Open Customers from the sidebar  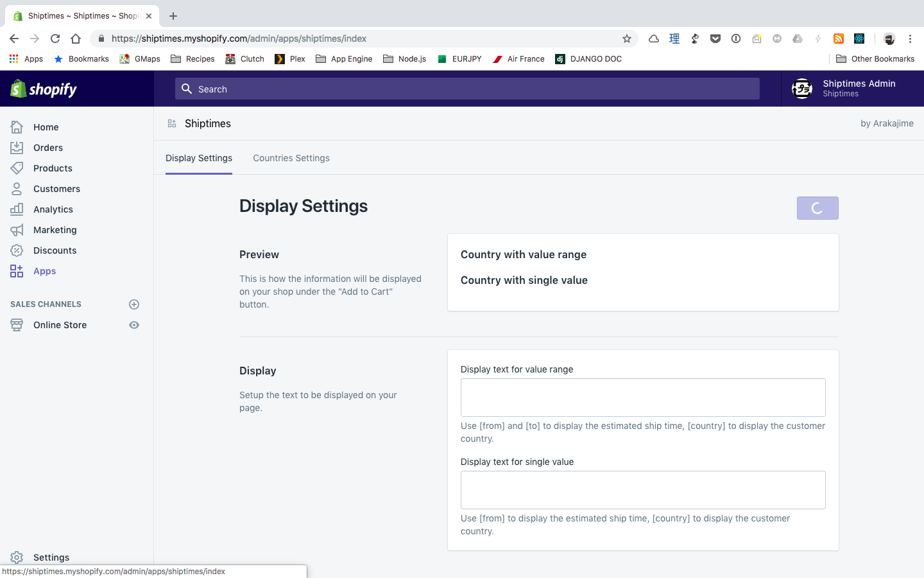[x=56, y=188]
